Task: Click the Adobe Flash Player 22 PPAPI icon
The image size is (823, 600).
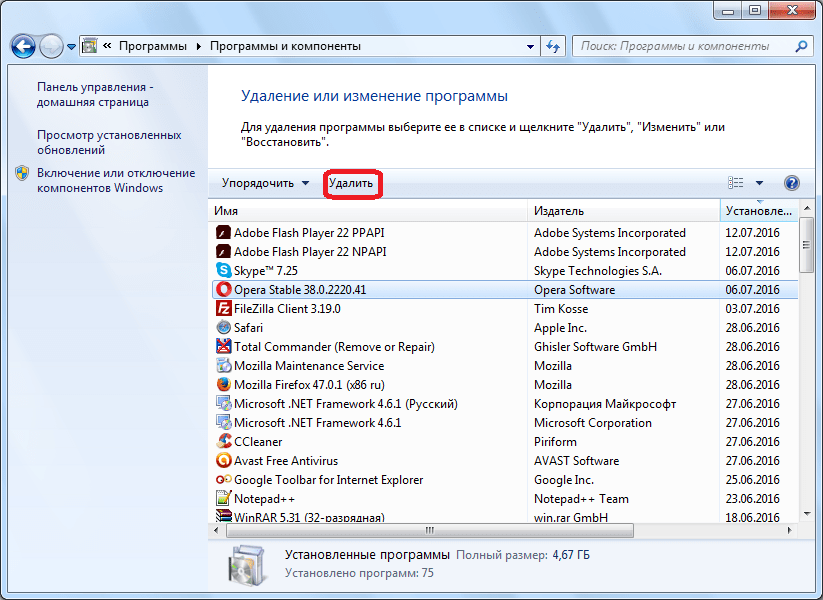Action: [224, 233]
